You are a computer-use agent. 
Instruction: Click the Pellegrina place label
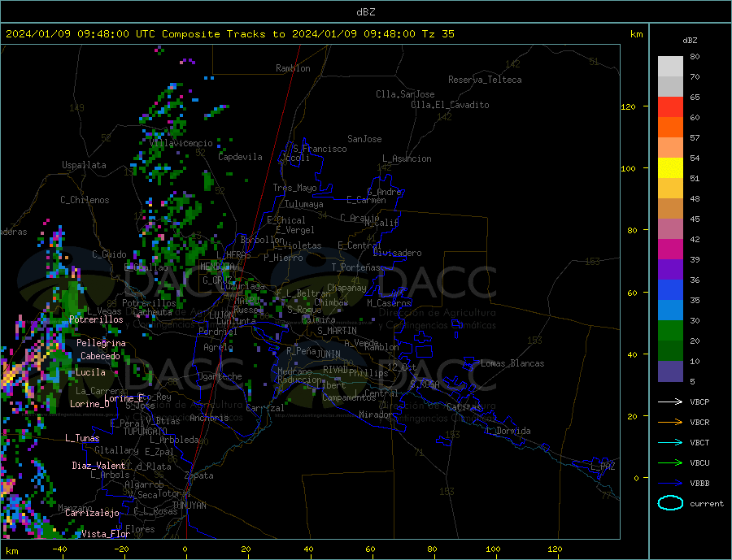point(102,343)
